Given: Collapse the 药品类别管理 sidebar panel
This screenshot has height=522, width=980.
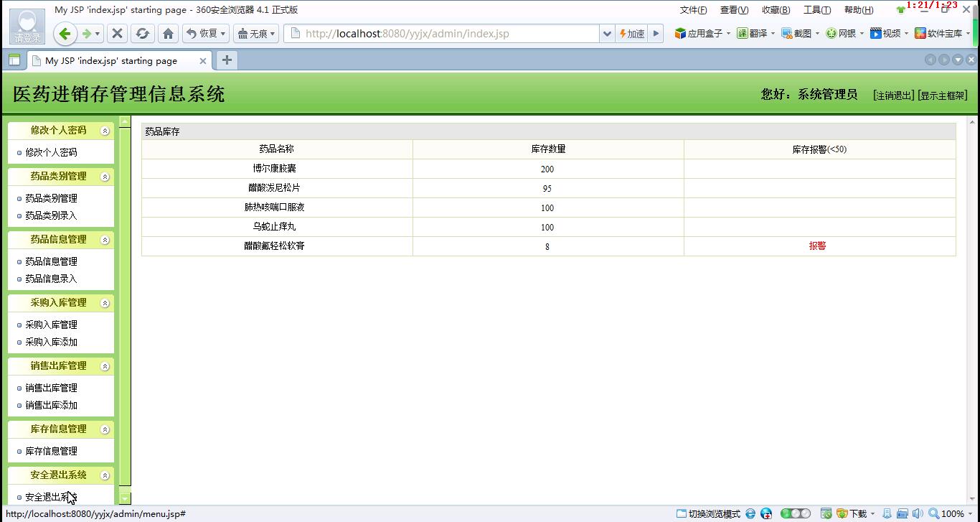Looking at the screenshot, I should 105,177.
